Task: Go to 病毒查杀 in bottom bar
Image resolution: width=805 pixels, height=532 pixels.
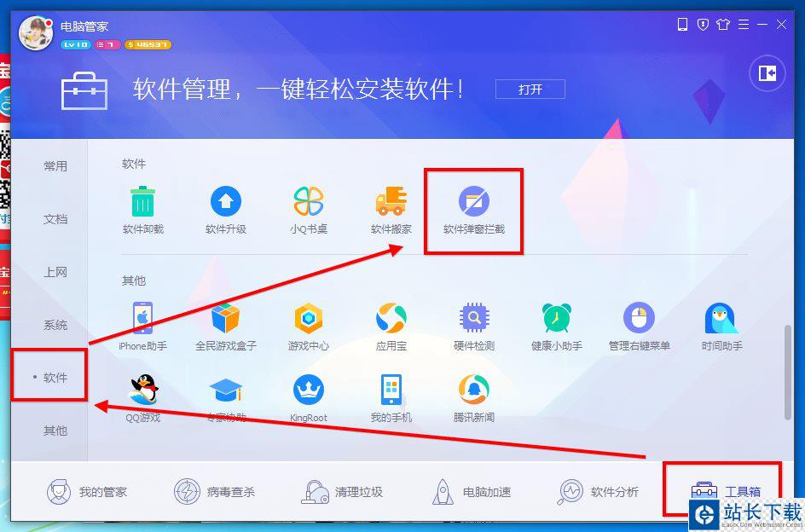Action: click(x=214, y=492)
